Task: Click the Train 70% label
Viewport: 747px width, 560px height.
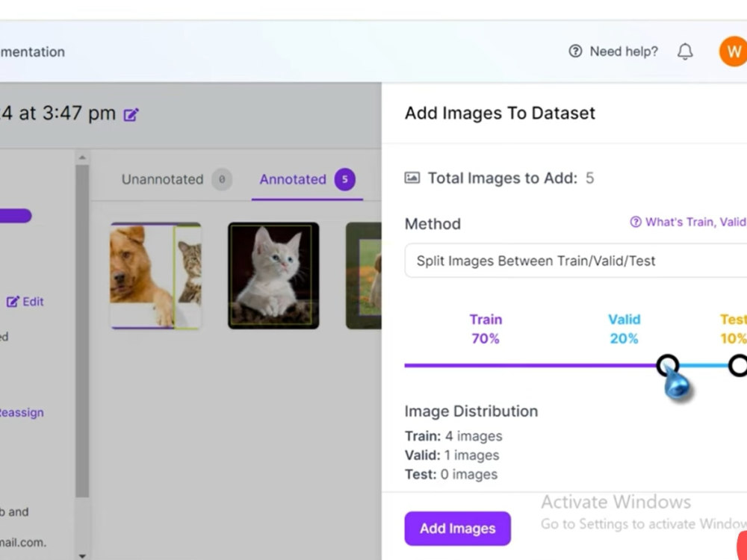Action: coord(486,329)
